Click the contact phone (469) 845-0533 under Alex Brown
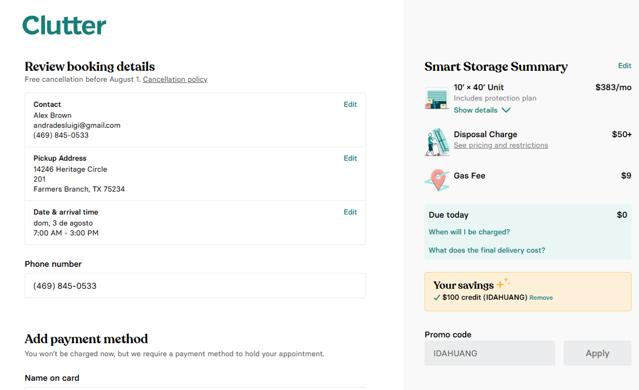The width and height of the screenshot is (639, 390). coord(61,135)
